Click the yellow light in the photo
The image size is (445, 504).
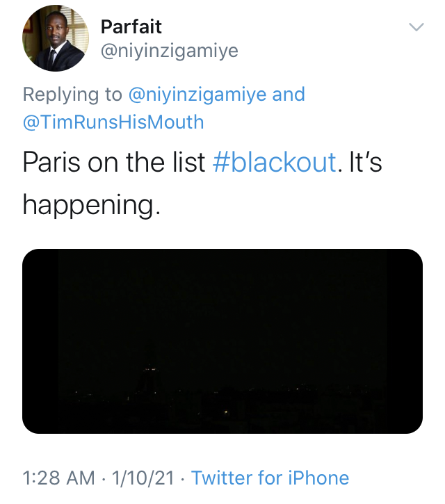tap(226, 412)
